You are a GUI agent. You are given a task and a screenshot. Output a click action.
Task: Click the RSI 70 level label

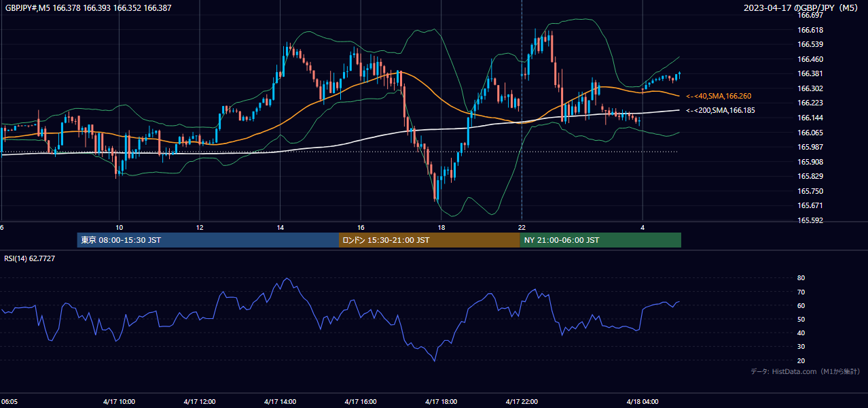[x=801, y=292]
